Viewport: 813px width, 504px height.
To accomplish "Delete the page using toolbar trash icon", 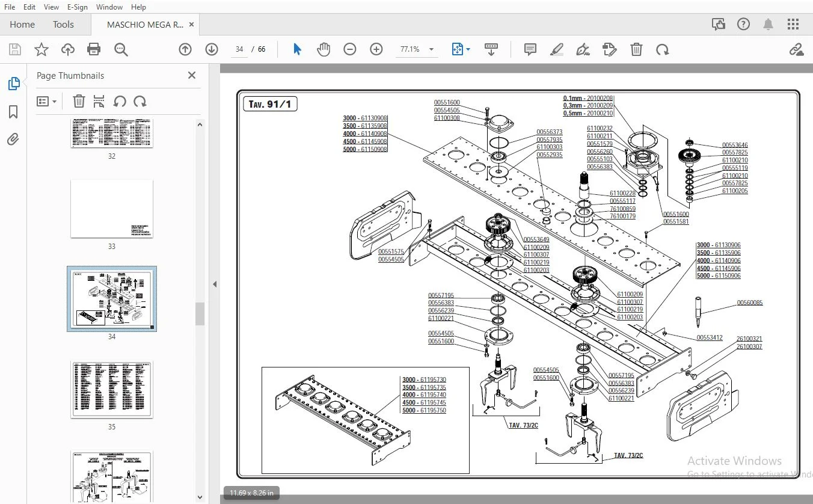I will tap(636, 49).
